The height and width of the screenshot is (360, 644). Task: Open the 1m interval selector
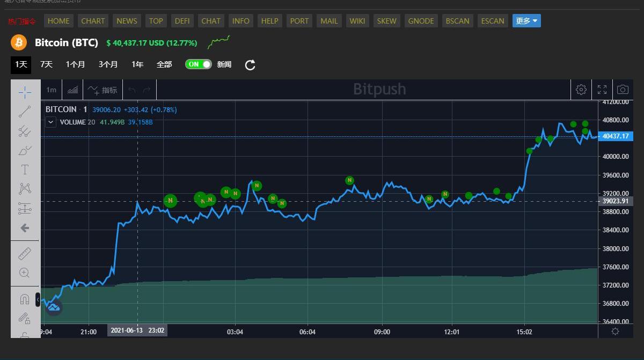[x=52, y=90]
